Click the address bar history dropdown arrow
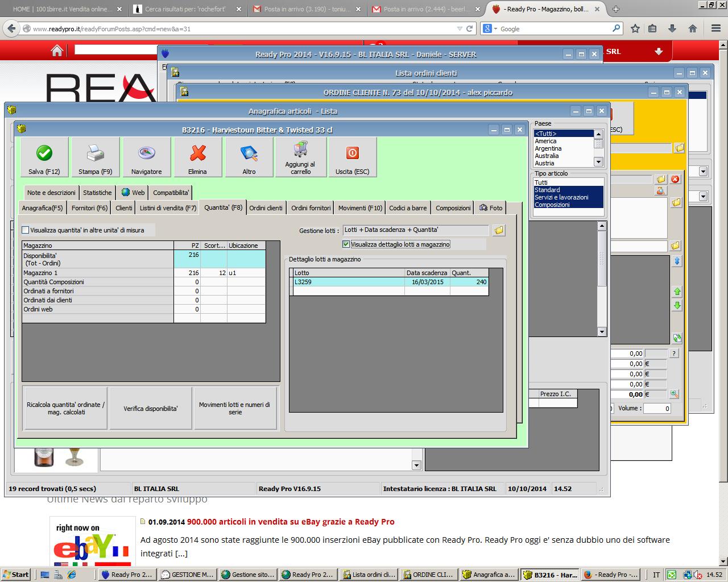 tap(460, 28)
